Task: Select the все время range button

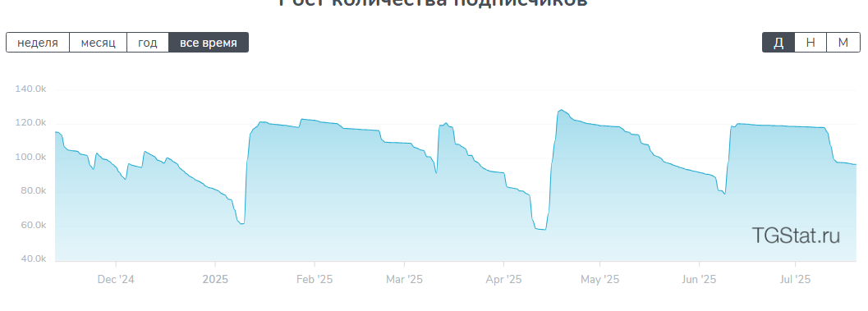Action: pos(208,43)
